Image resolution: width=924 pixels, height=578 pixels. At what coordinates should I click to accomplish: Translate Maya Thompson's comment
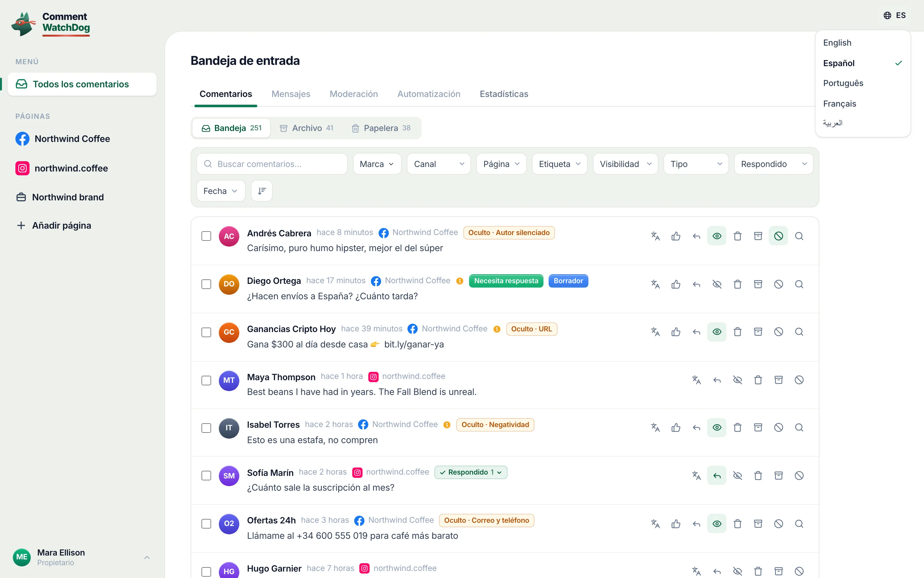[697, 380]
